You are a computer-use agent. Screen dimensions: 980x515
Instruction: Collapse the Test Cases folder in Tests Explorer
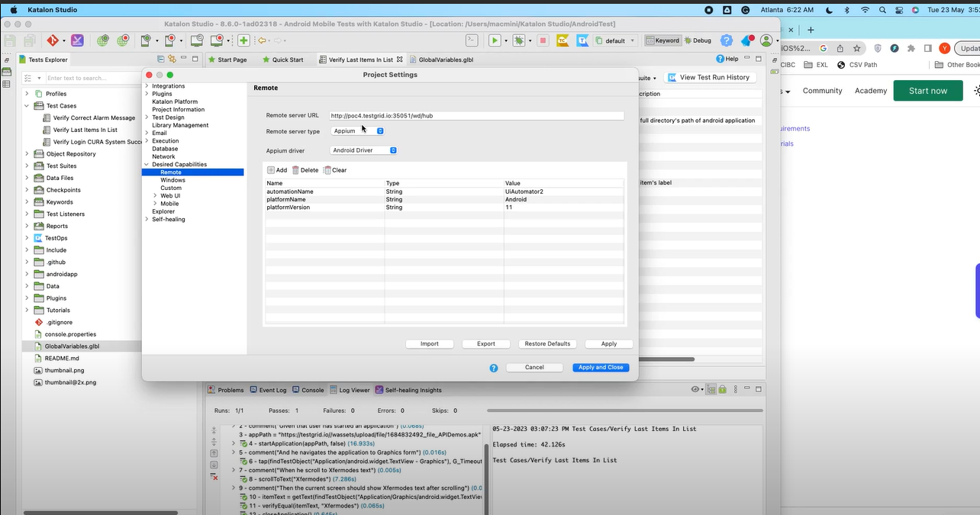coord(27,106)
